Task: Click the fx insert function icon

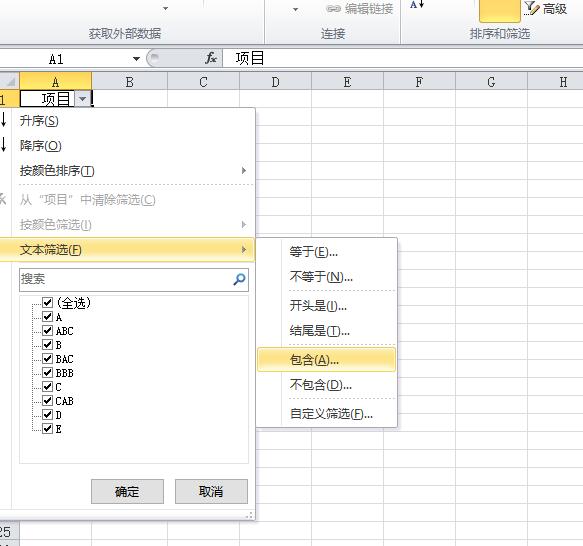Action: coord(211,58)
